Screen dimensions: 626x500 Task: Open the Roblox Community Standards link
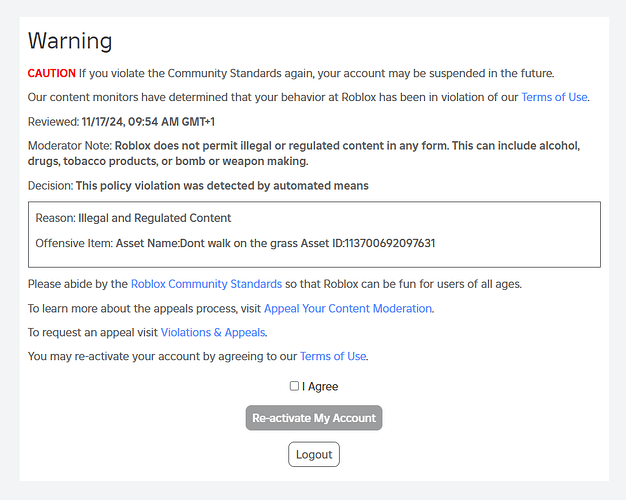(x=206, y=284)
